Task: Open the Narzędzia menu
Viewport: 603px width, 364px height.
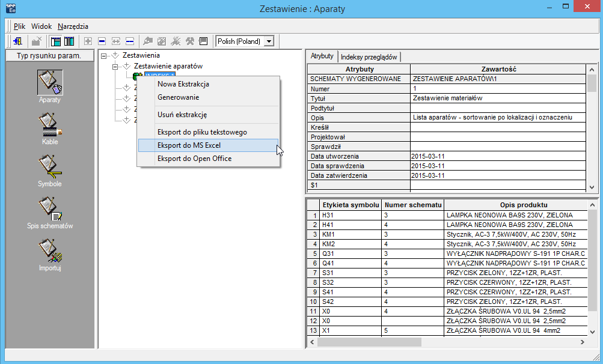Action: pyautogui.click(x=73, y=26)
